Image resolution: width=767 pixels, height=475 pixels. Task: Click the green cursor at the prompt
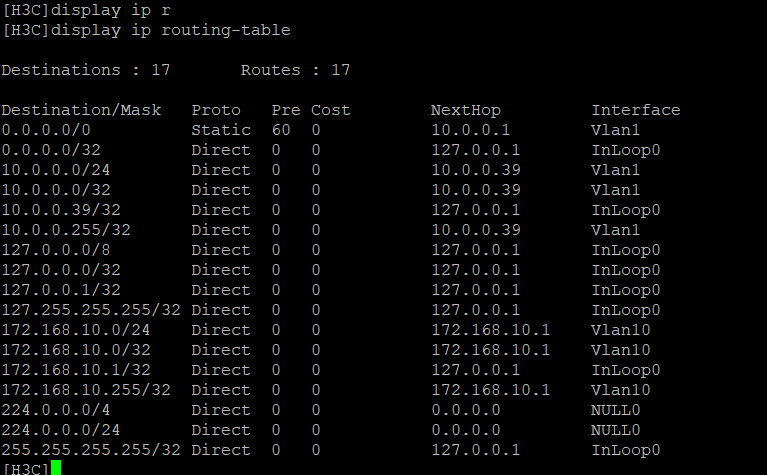click(x=56, y=468)
